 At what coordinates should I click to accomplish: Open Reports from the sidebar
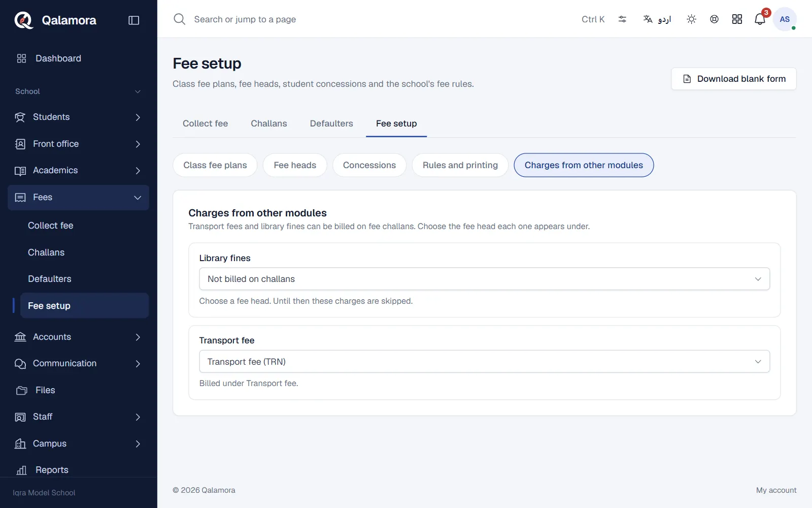pyautogui.click(x=79, y=470)
